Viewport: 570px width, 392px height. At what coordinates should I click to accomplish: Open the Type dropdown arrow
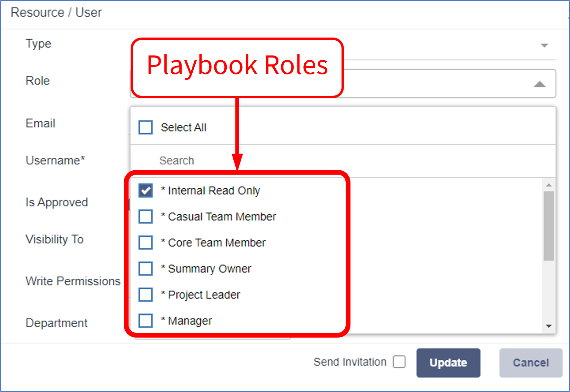[544, 45]
